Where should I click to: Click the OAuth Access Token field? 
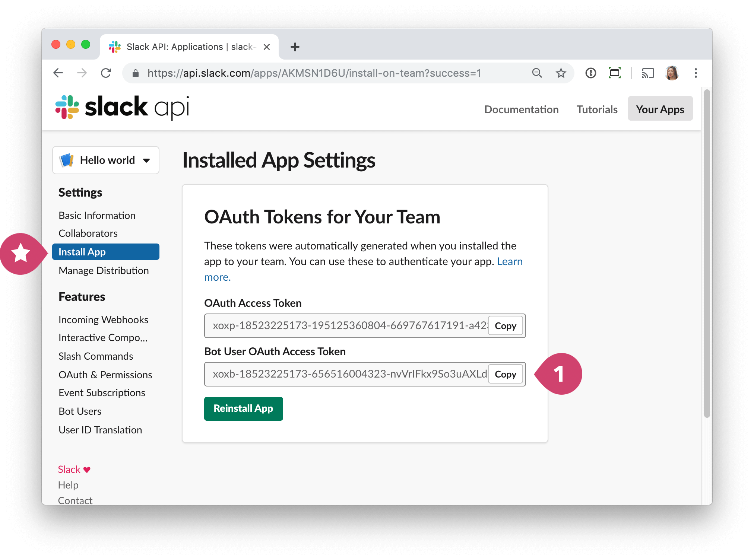coord(335,325)
